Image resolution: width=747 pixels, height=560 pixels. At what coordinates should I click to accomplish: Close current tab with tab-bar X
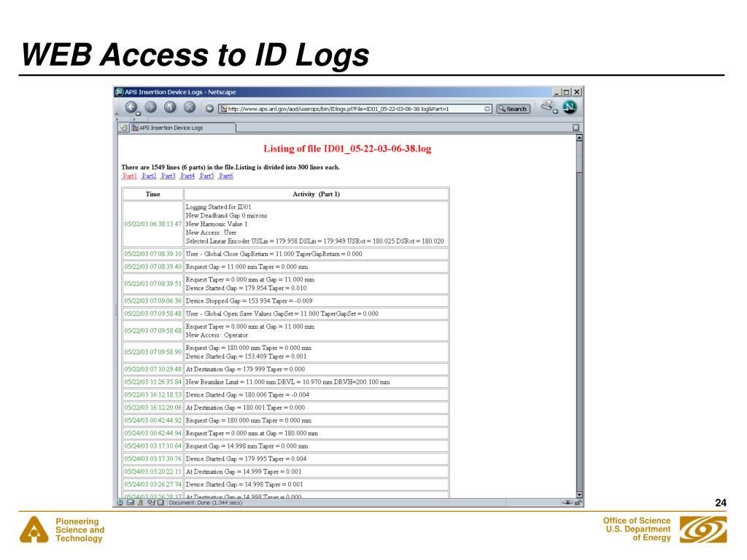click(x=576, y=128)
